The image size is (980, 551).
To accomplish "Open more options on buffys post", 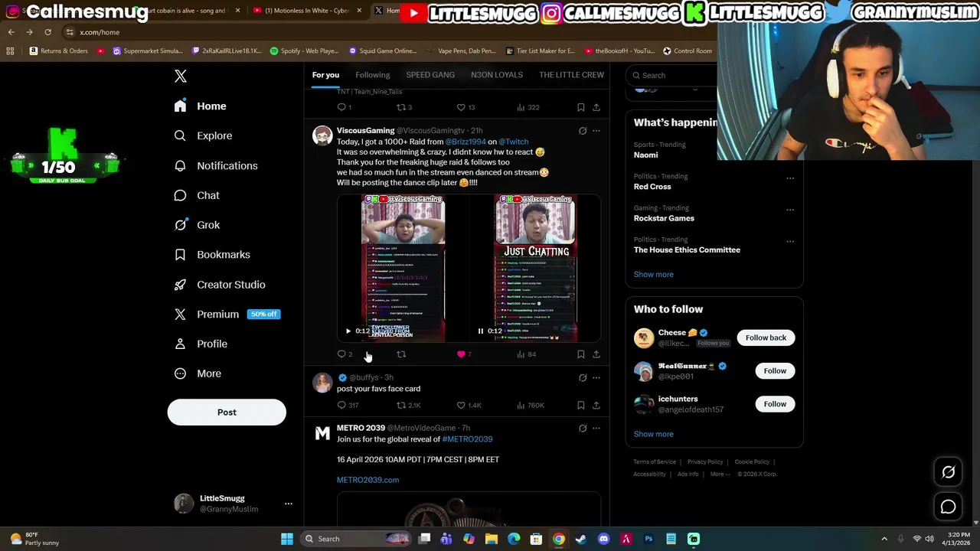I will click(x=596, y=377).
